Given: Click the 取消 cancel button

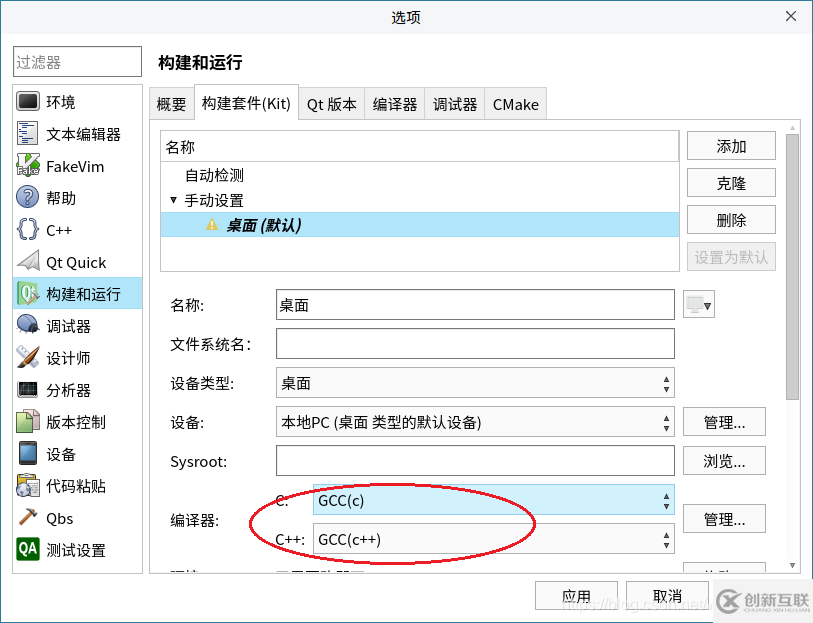Looking at the screenshot, I should point(667,596).
